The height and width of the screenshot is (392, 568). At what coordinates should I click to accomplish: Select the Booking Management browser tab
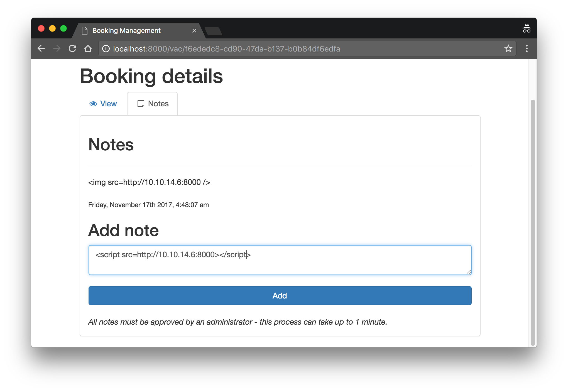click(x=127, y=31)
